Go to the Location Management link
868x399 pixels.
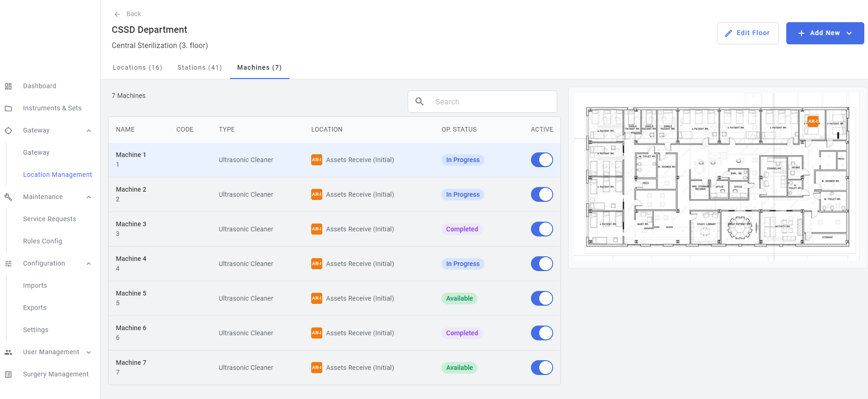58,175
